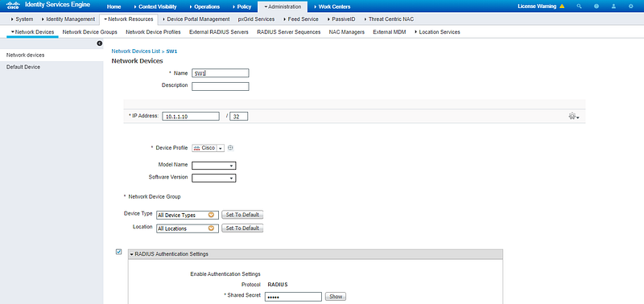Open the system settings gear in header

631,6
